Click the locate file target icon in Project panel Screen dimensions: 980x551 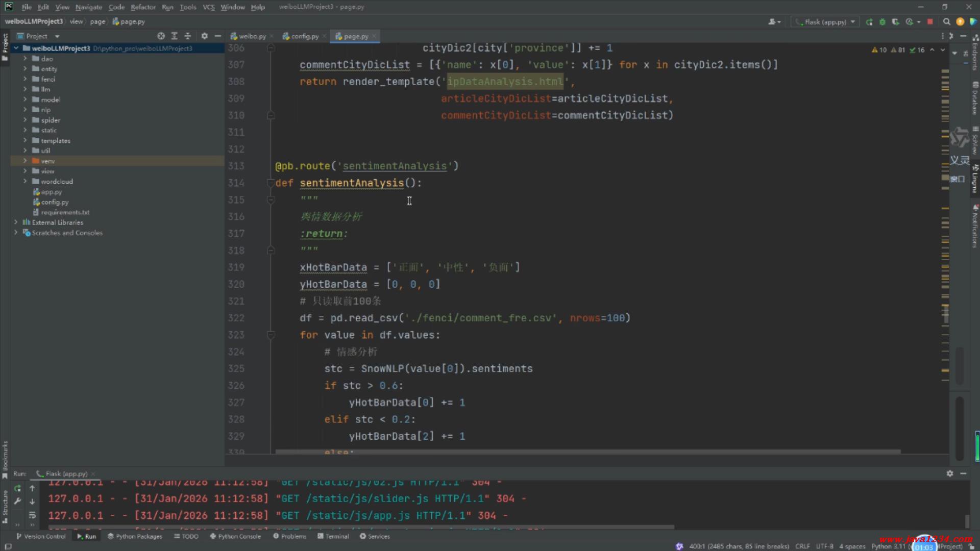(x=161, y=36)
